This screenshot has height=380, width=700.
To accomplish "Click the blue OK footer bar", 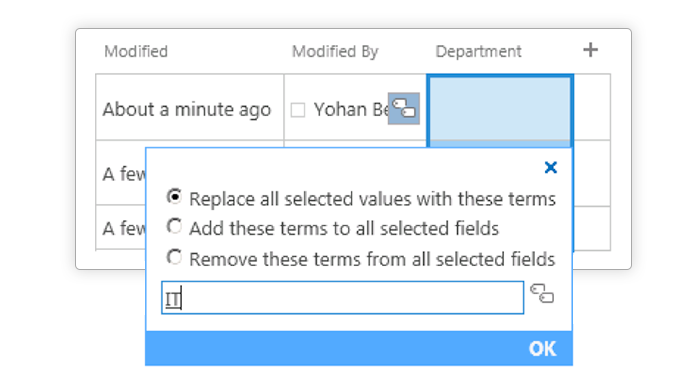I will click(x=359, y=348).
